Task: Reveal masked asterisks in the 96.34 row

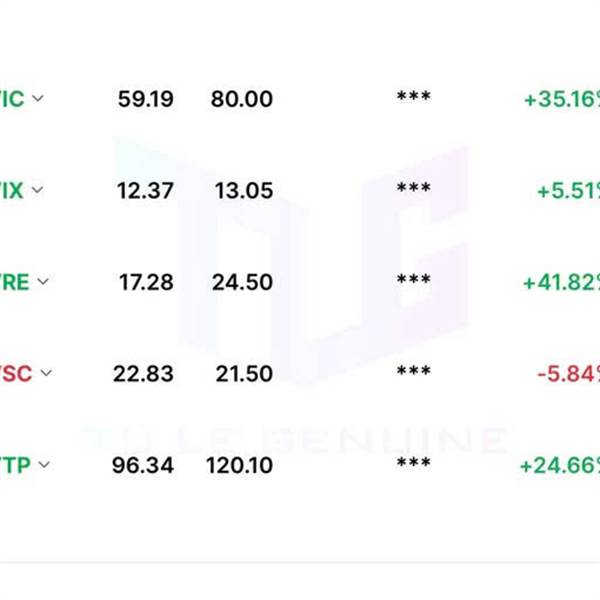Action: click(x=414, y=462)
